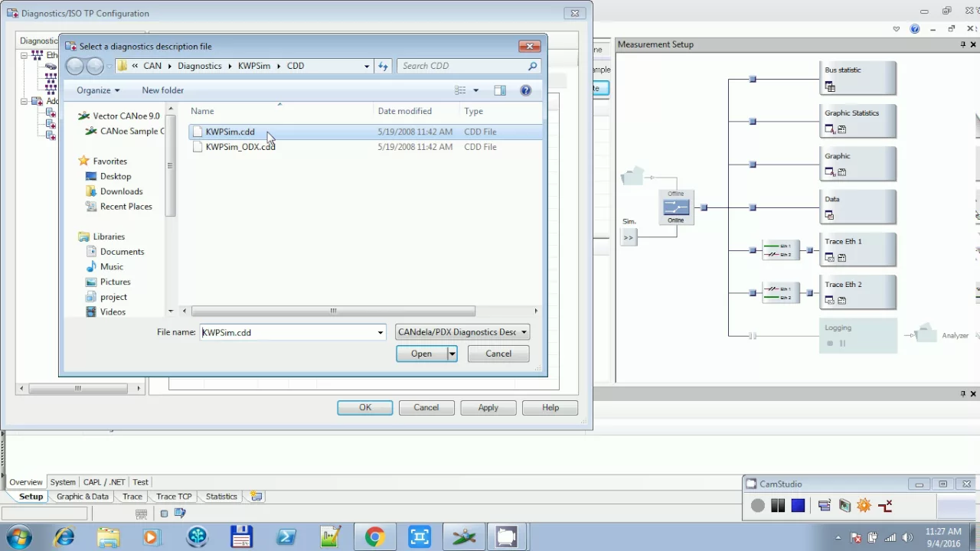980x551 pixels.
Task: Click CamStudio pause button
Action: (778, 505)
